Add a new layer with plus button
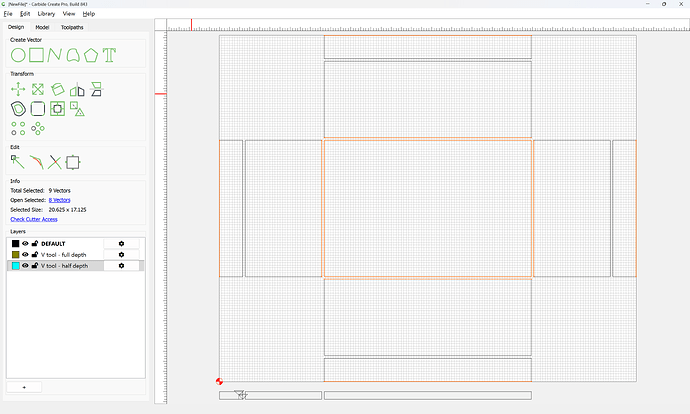The height and width of the screenshot is (414, 690). (x=24, y=387)
